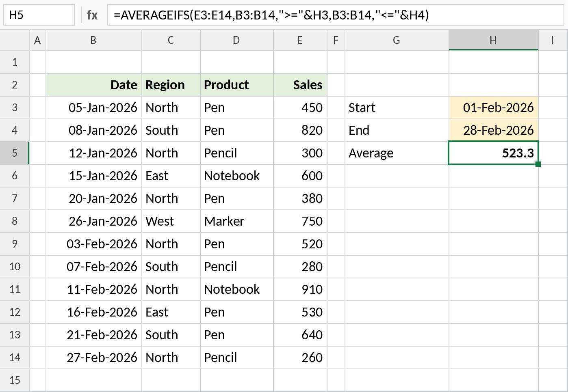The width and height of the screenshot is (568, 392).
Task: Select column H header
Action: [x=494, y=40]
